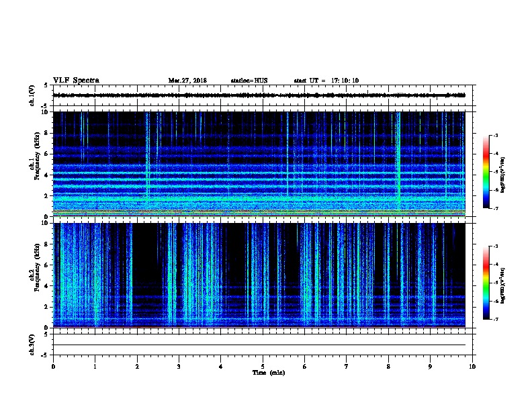Image resolution: width=532 pixels, height=411 pixels.
Task: Click the "-5" tick on ch.1(V) axis
Action: click(45, 106)
